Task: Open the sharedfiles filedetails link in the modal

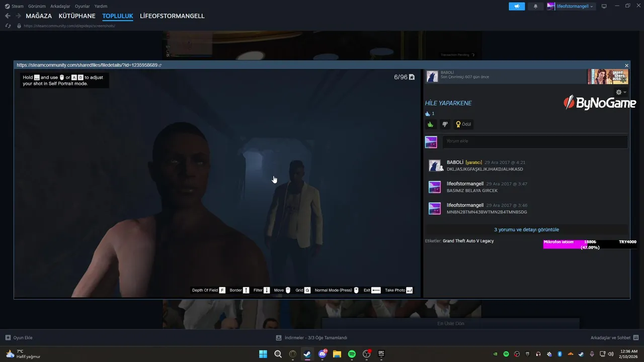Action: point(89,65)
